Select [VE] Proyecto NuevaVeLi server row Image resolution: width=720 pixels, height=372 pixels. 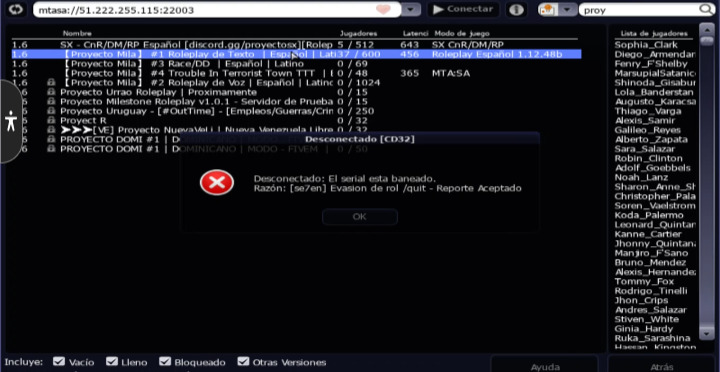(x=296, y=130)
